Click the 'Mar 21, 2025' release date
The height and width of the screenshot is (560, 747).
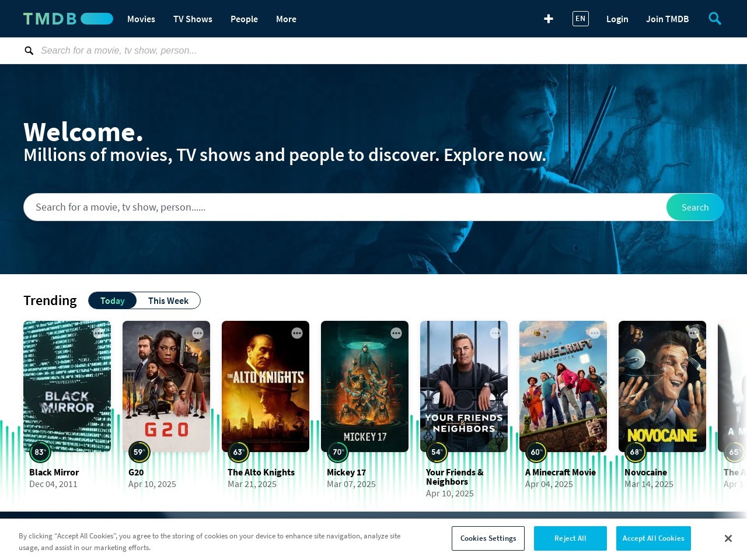click(252, 484)
